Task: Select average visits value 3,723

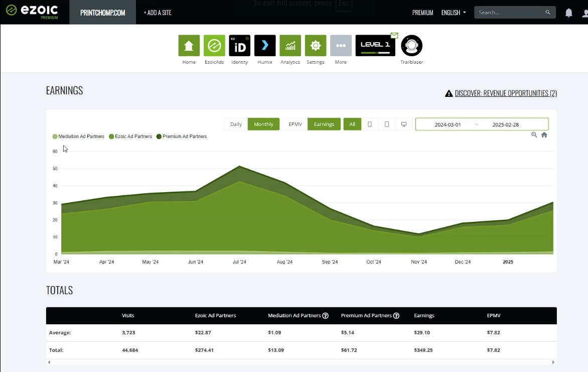Action: point(128,332)
